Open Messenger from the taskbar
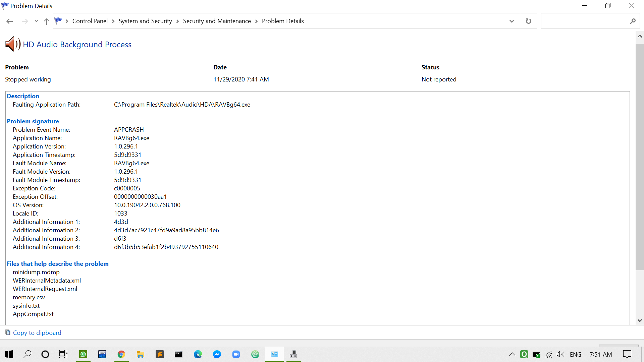The image size is (644, 362). pos(217,354)
